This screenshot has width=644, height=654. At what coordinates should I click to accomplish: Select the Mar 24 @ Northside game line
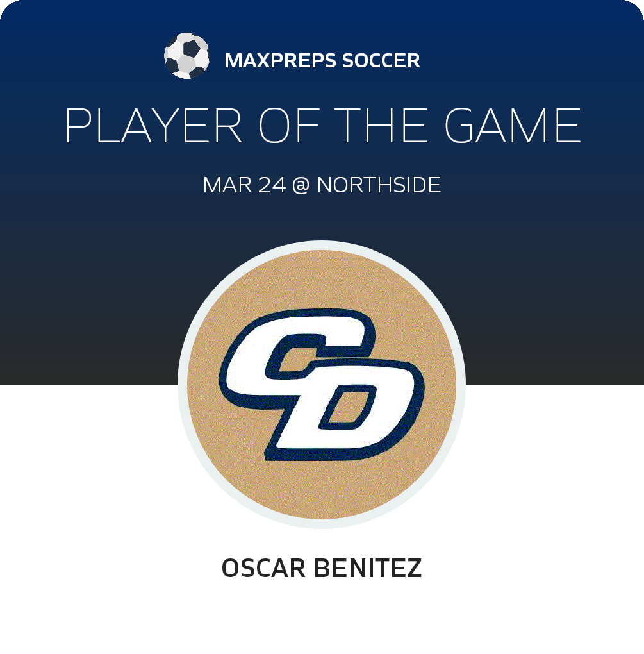pyautogui.click(x=322, y=185)
